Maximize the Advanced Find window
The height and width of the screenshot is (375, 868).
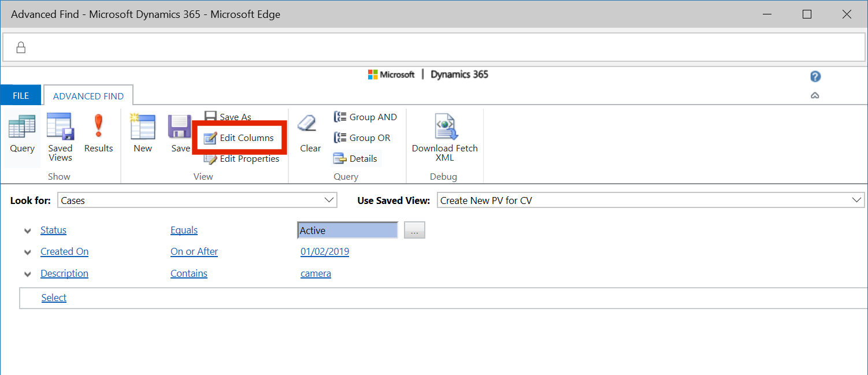click(807, 14)
